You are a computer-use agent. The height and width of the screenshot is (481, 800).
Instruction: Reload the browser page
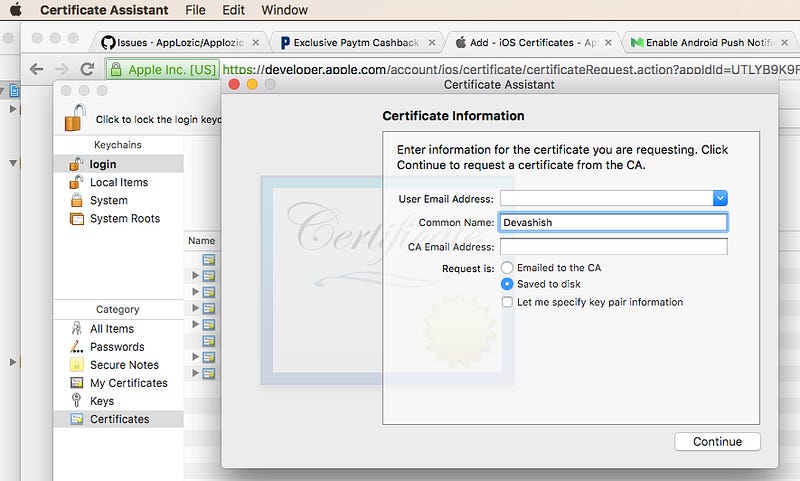87,70
